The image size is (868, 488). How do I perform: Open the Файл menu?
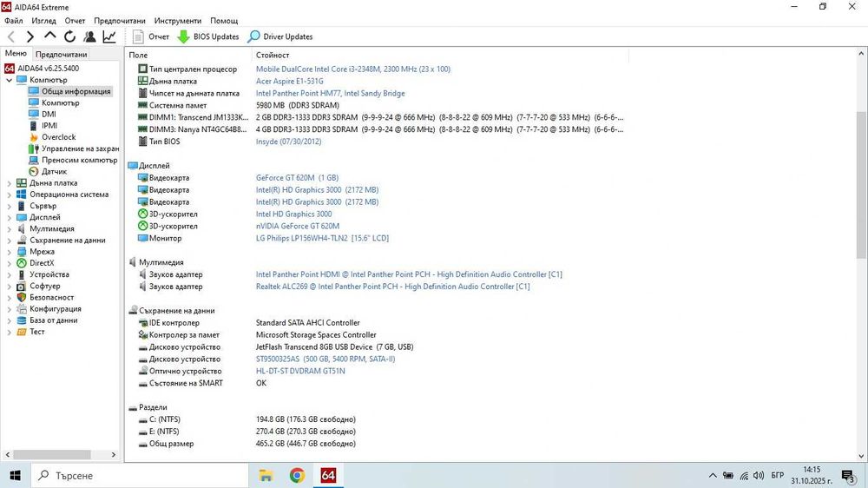pos(14,21)
